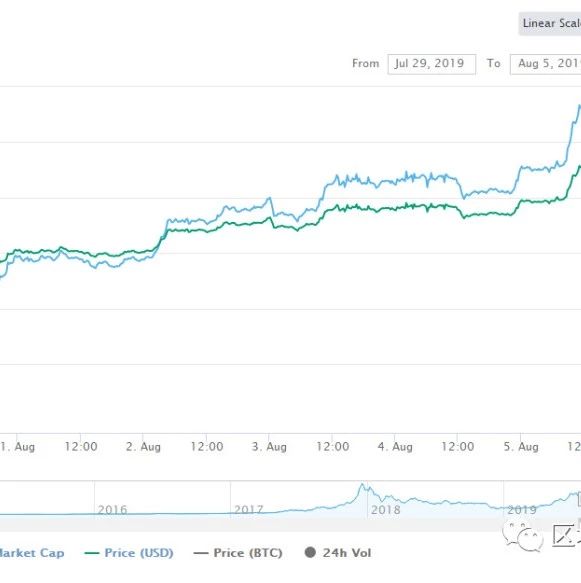Click the 4. Aug axis label

click(x=395, y=447)
